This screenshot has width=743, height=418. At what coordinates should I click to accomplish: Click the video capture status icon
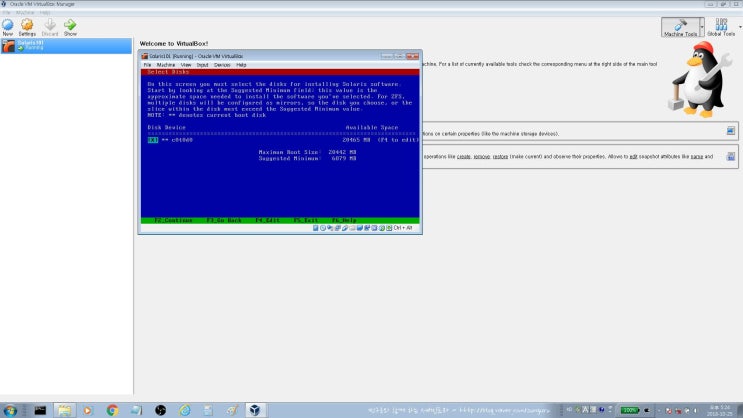click(x=367, y=228)
